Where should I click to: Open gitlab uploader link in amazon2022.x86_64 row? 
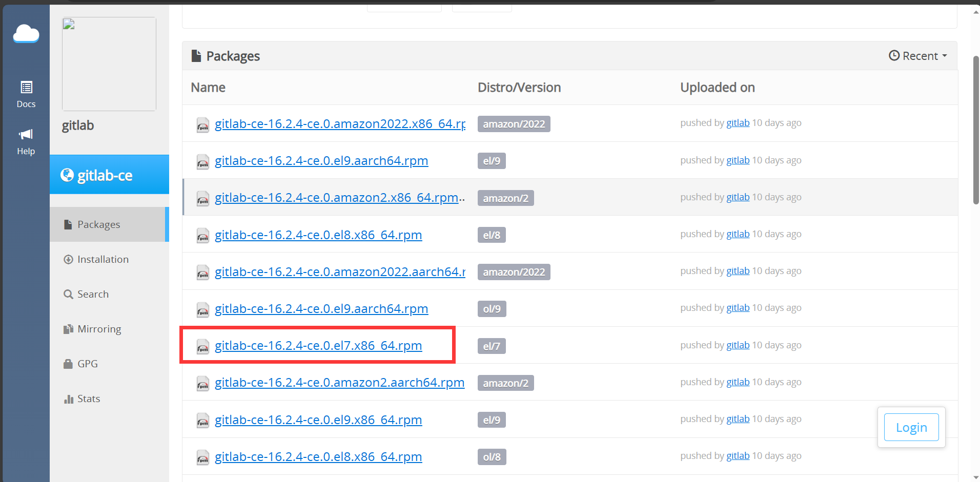[738, 123]
